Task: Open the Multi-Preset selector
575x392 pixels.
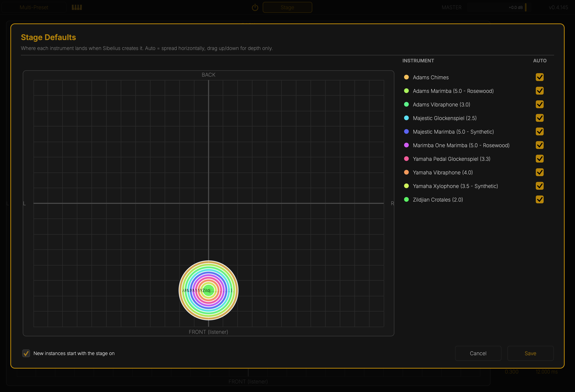Action: (34, 7)
